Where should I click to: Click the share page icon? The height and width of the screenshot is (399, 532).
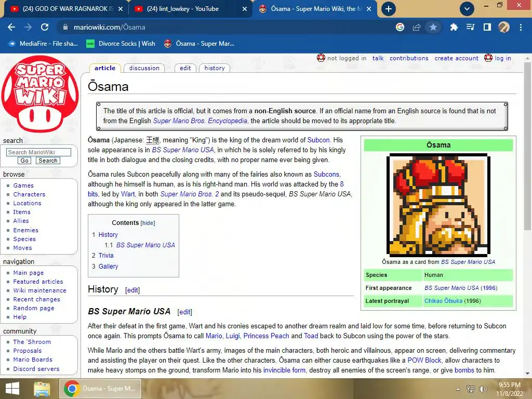417,27
